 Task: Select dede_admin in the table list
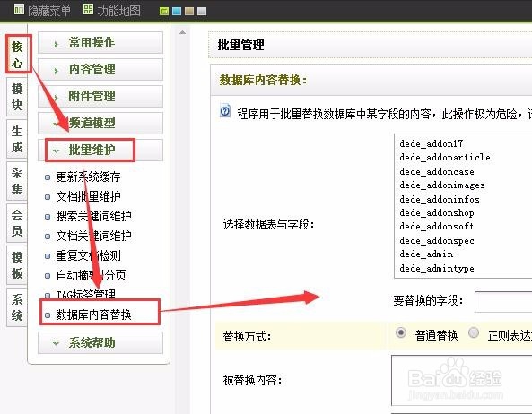pos(426,254)
